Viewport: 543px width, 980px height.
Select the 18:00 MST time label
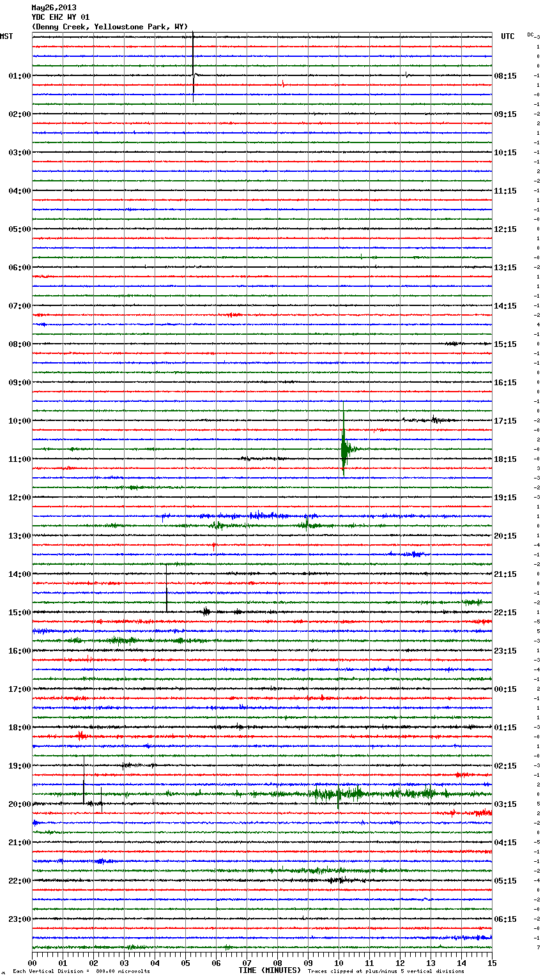click(19, 728)
